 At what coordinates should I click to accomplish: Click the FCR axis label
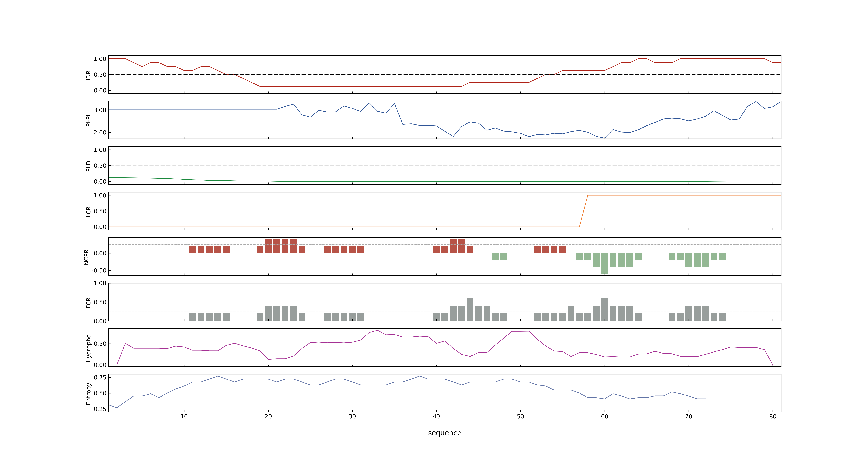88,302
